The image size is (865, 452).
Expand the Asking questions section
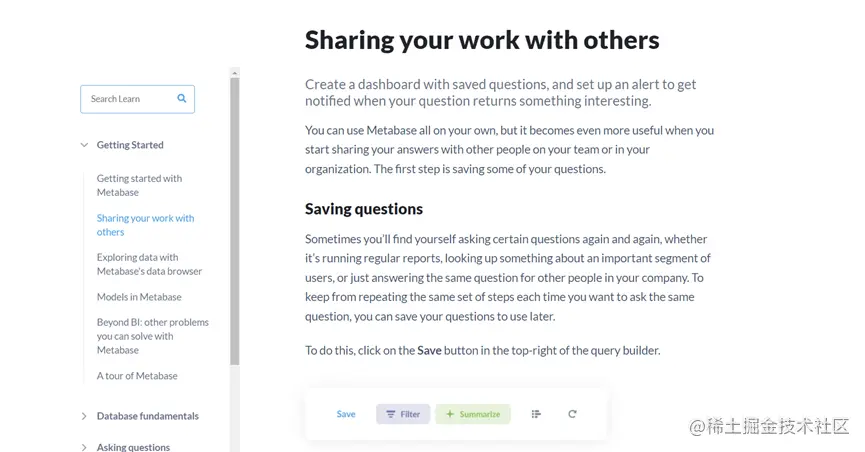pyautogui.click(x=84, y=447)
